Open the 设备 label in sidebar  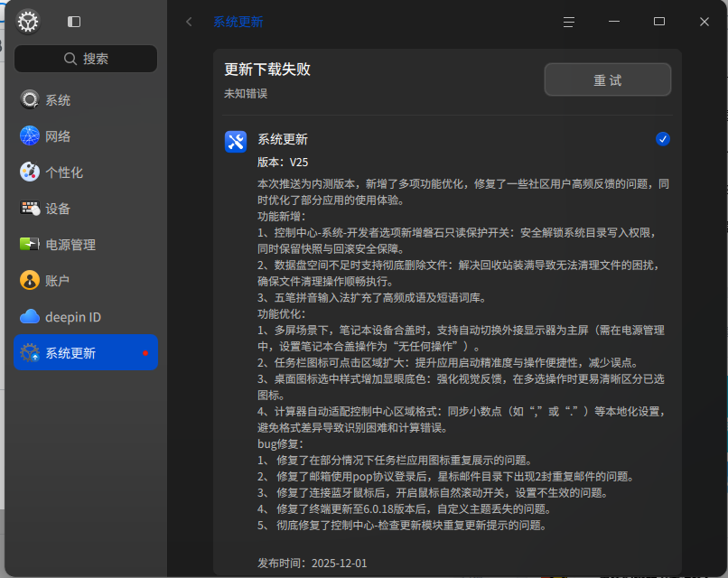(x=58, y=209)
